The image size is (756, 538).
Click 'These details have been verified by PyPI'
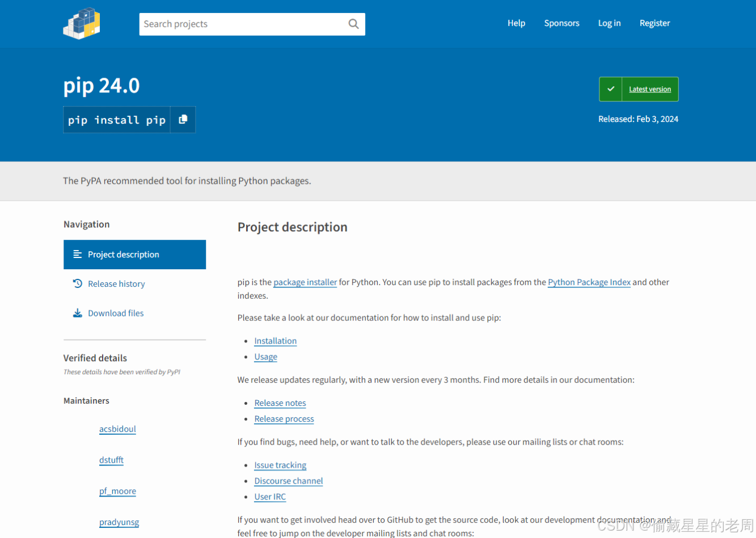122,372
